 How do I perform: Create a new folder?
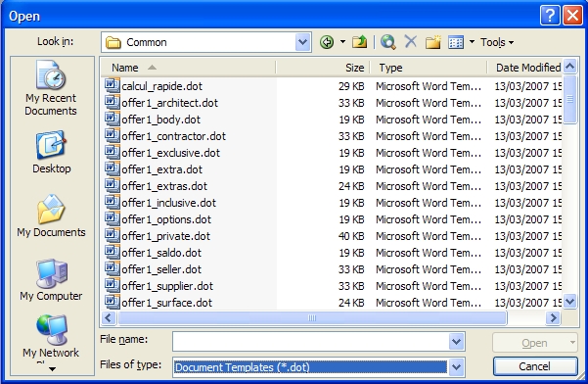[433, 42]
